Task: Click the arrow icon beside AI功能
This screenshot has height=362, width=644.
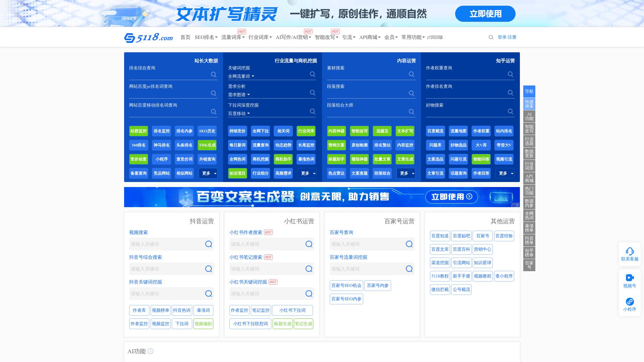Action: click(x=151, y=351)
